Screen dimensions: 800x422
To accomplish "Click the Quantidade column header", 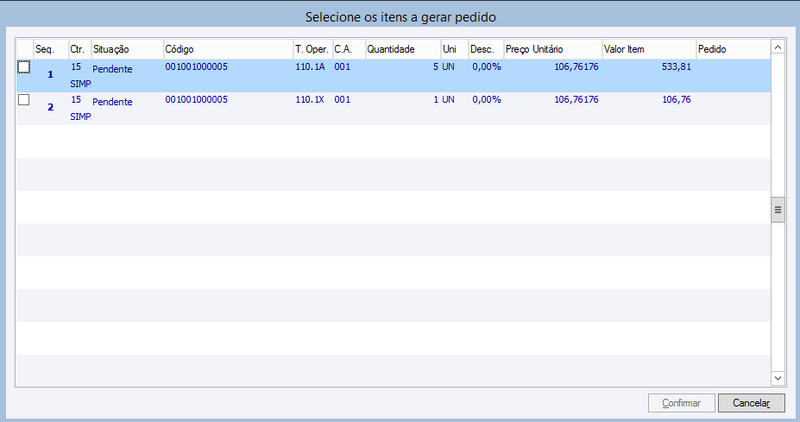I will pyautogui.click(x=403, y=49).
